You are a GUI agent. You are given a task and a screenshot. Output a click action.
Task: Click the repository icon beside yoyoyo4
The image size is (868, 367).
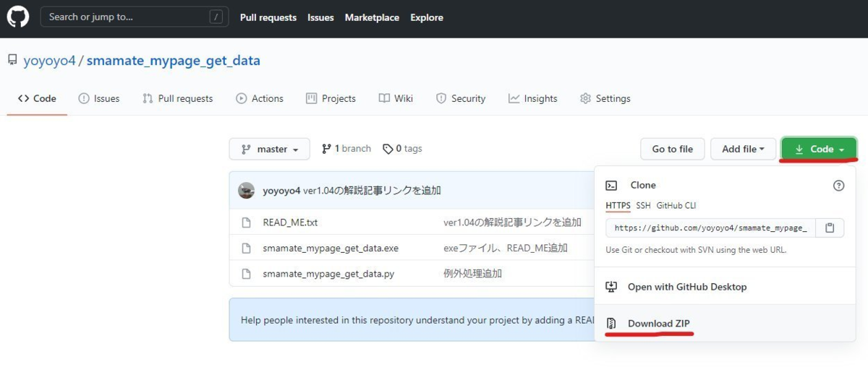point(12,61)
